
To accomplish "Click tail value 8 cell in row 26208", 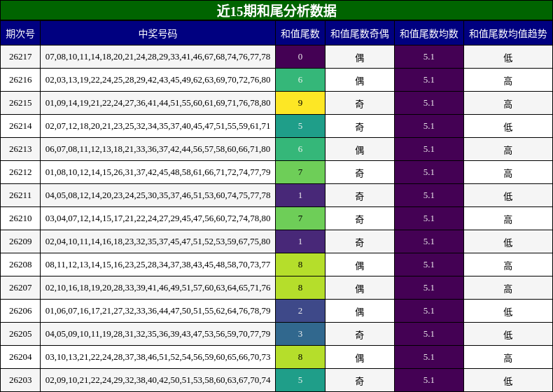I will point(300,265).
